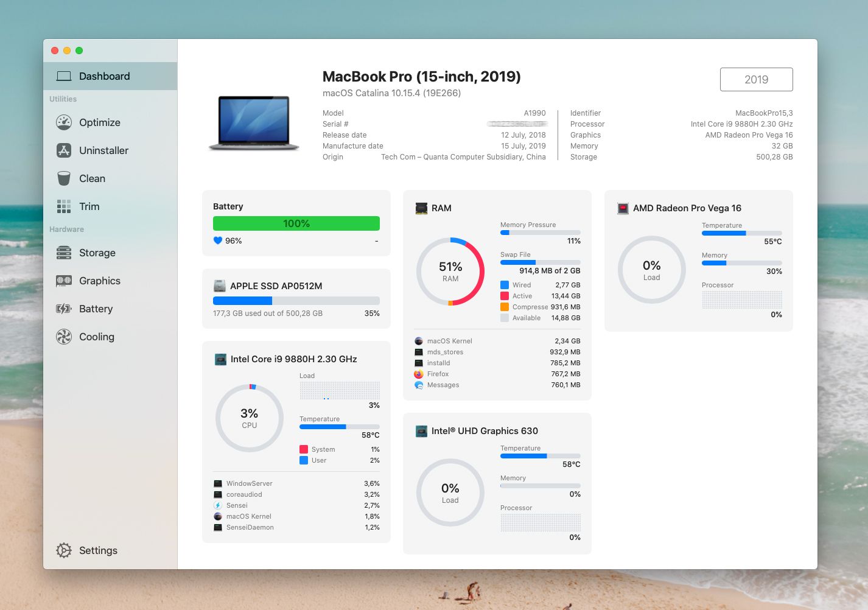Image resolution: width=868 pixels, height=610 pixels.
Task: Click the Cooling fan icon
Action: [64, 337]
